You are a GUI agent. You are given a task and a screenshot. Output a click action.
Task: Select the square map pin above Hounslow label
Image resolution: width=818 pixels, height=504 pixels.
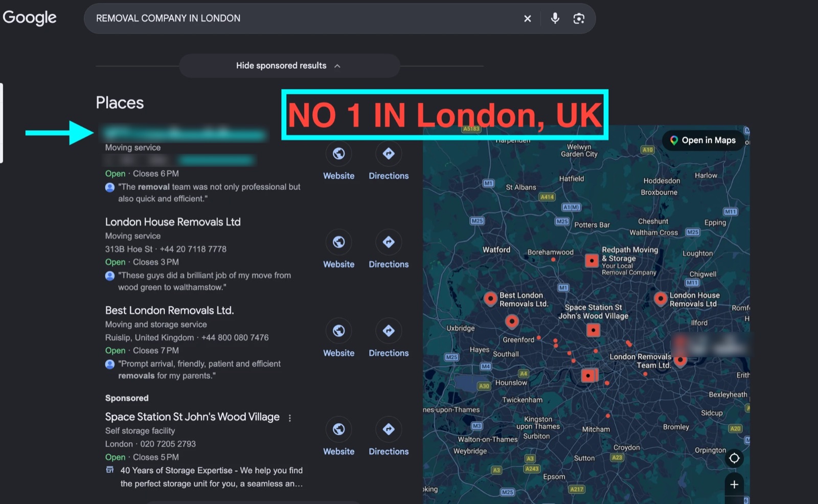(x=588, y=376)
